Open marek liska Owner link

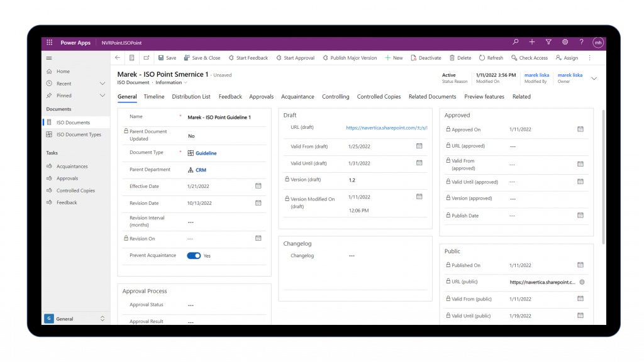[570, 75]
